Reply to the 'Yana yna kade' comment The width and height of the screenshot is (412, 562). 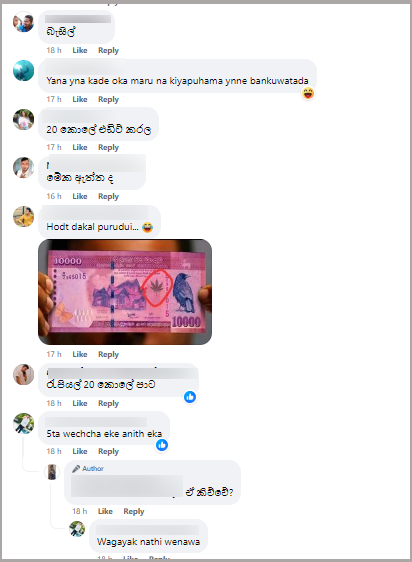[108, 99]
